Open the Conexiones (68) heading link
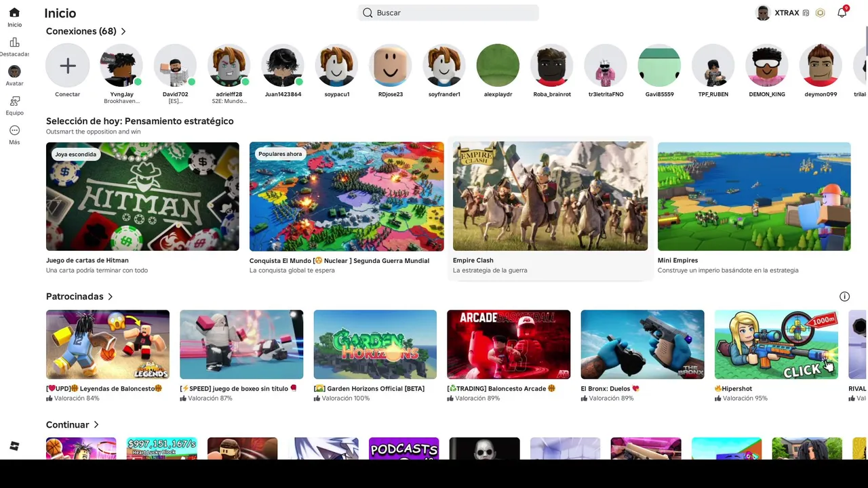The height and width of the screenshot is (488, 868). pos(81,31)
